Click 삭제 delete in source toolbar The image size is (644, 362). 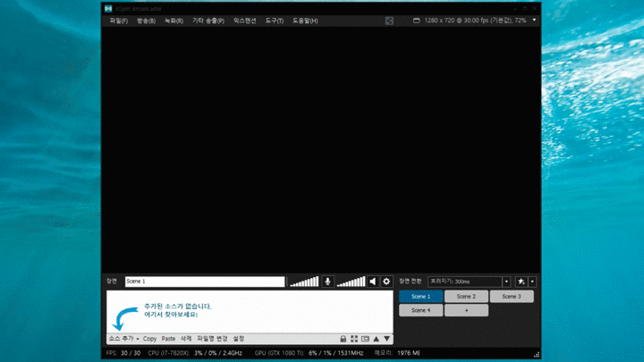(x=186, y=339)
